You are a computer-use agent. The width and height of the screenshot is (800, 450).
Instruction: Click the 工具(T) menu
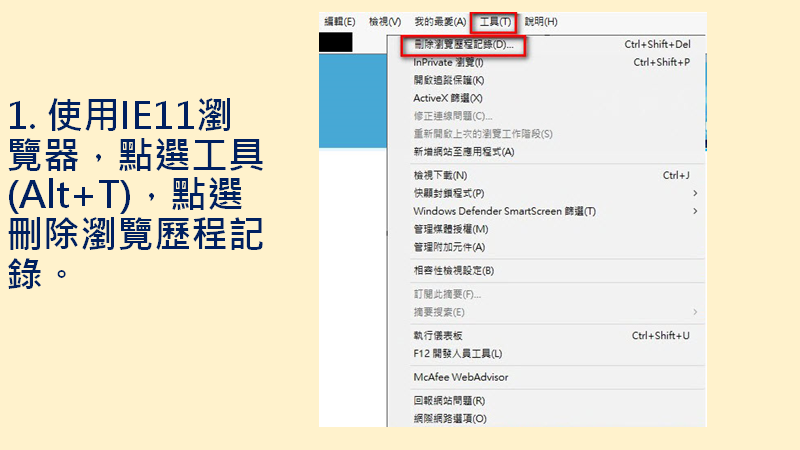point(494,22)
